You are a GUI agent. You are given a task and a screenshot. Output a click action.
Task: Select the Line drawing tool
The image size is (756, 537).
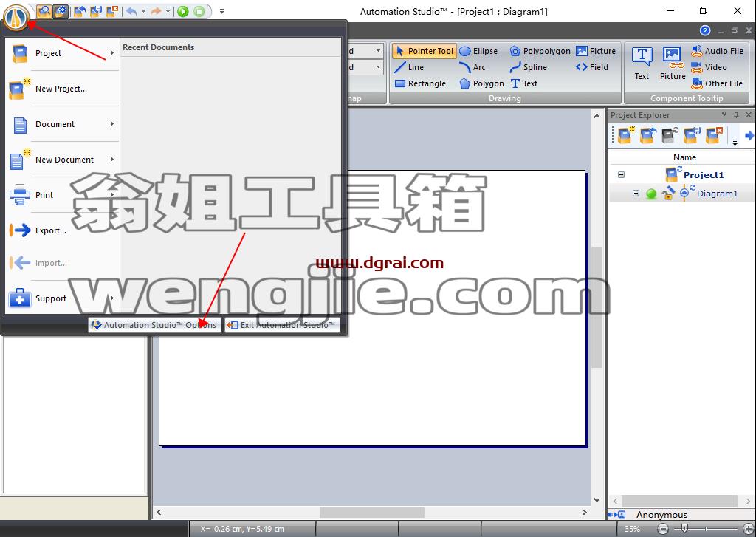[409, 67]
